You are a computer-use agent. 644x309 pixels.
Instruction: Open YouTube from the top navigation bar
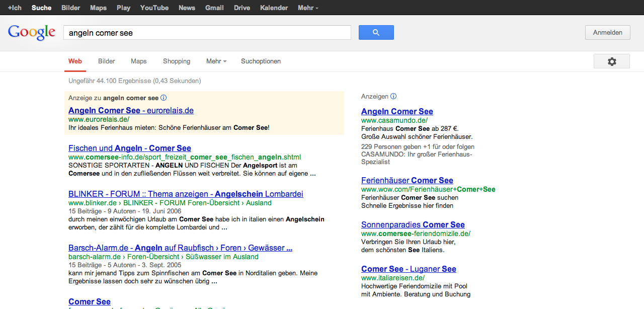click(154, 8)
